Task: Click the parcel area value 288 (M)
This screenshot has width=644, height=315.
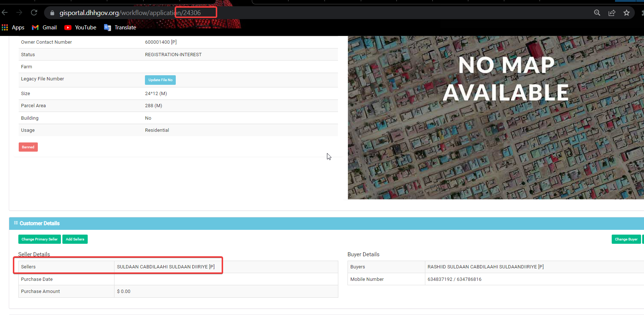Action: (153, 106)
